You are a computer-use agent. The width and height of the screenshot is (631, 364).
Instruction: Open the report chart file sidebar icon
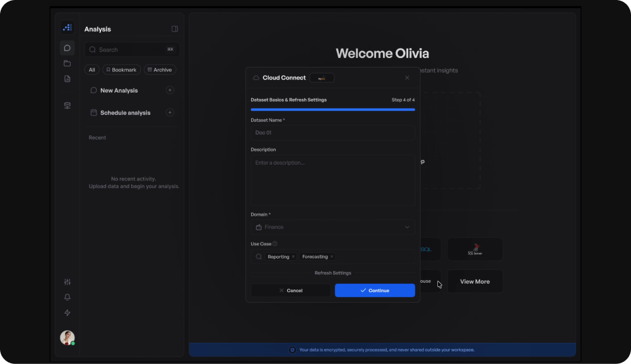pos(68,79)
